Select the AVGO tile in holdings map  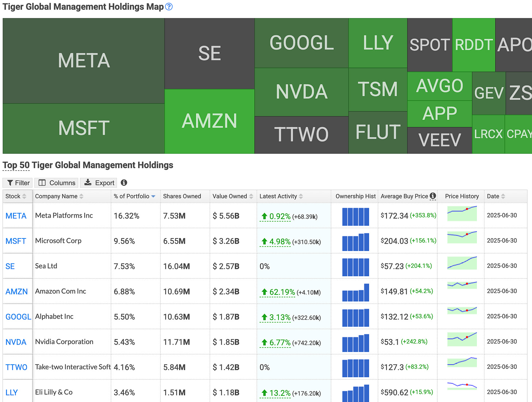[440, 86]
